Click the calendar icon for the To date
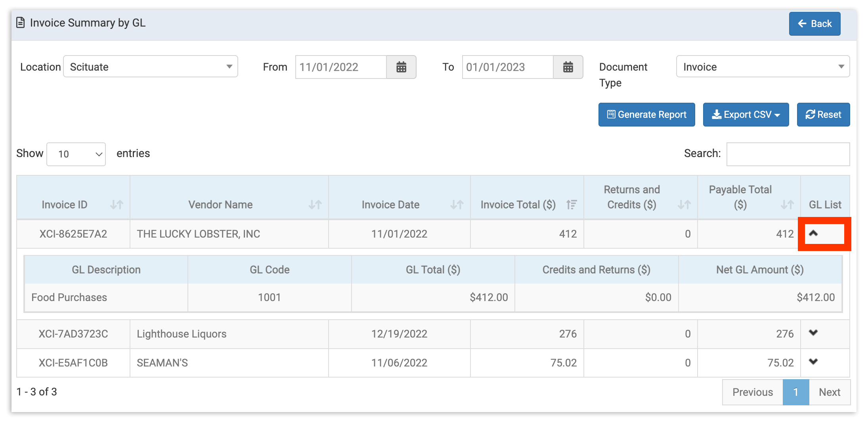Viewport: 868px width, 422px height. pos(568,67)
